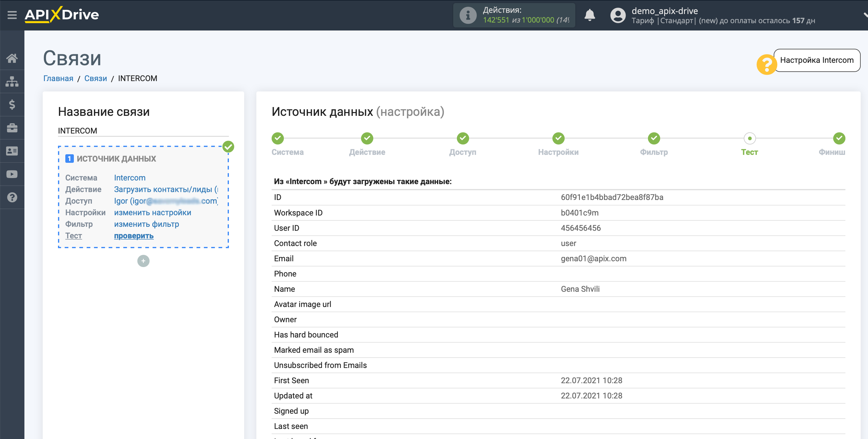Click the User ID value 456456456
This screenshot has height=439, width=868.
[x=580, y=228]
